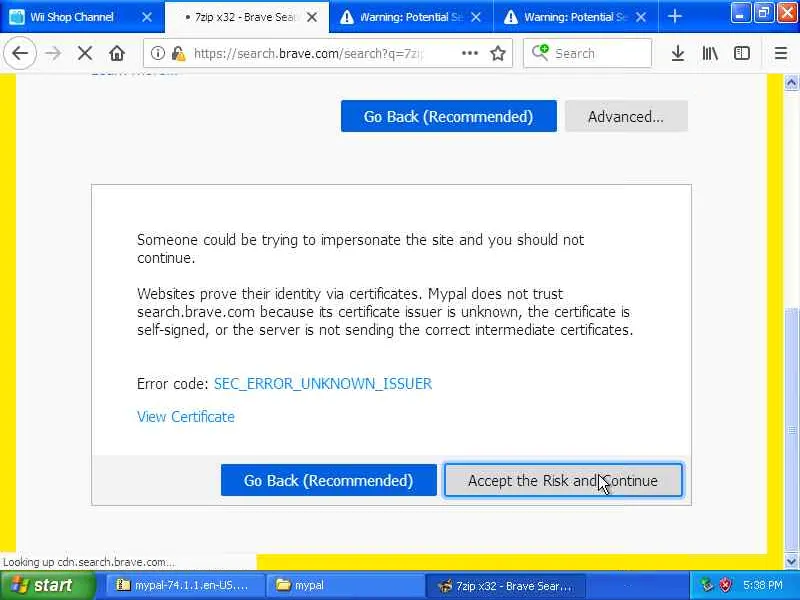
Task: Click the Advanced... button
Action: point(626,116)
